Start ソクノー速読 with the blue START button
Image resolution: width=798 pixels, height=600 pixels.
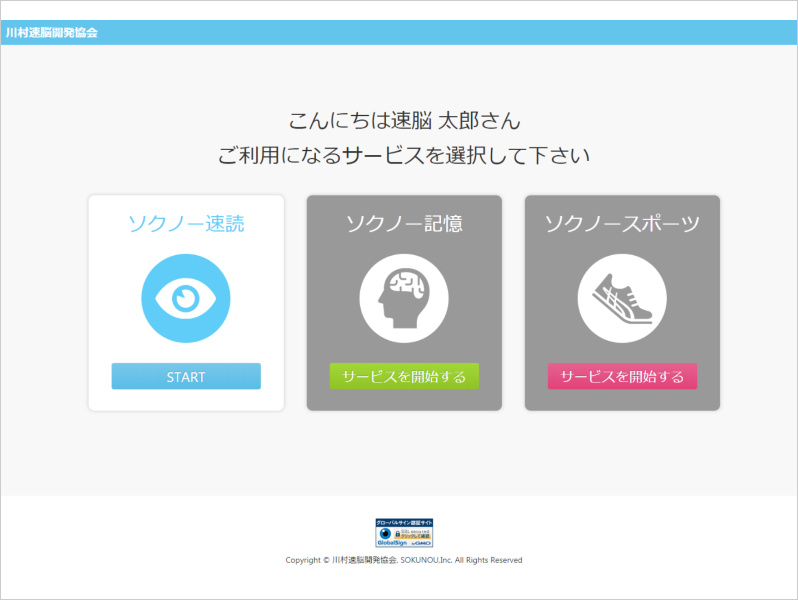(x=186, y=376)
